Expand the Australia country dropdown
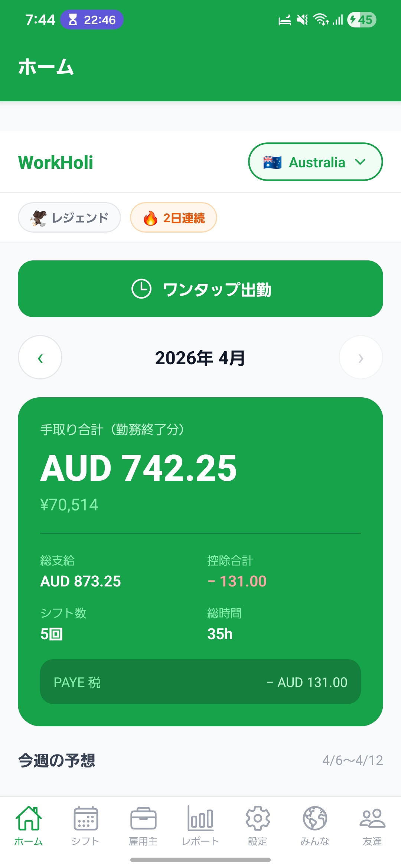This screenshot has width=401, height=868. pos(315,162)
